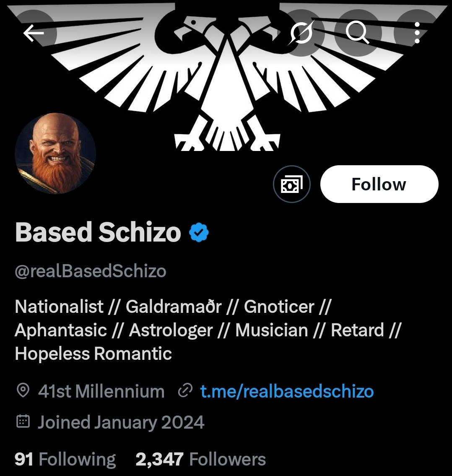452x476 pixels.
Task: Tap the location pin icon
Action: tap(23, 391)
